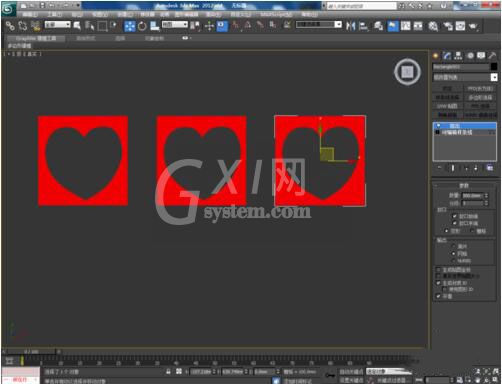This screenshot has width=502, height=384.
Task: Activate the Select and Scale tool
Action: pyautogui.click(x=154, y=26)
